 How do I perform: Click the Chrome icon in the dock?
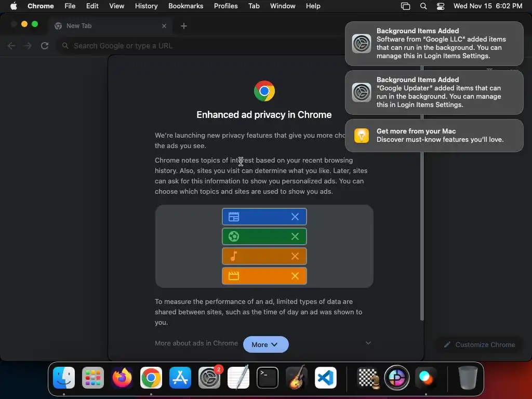click(151, 378)
